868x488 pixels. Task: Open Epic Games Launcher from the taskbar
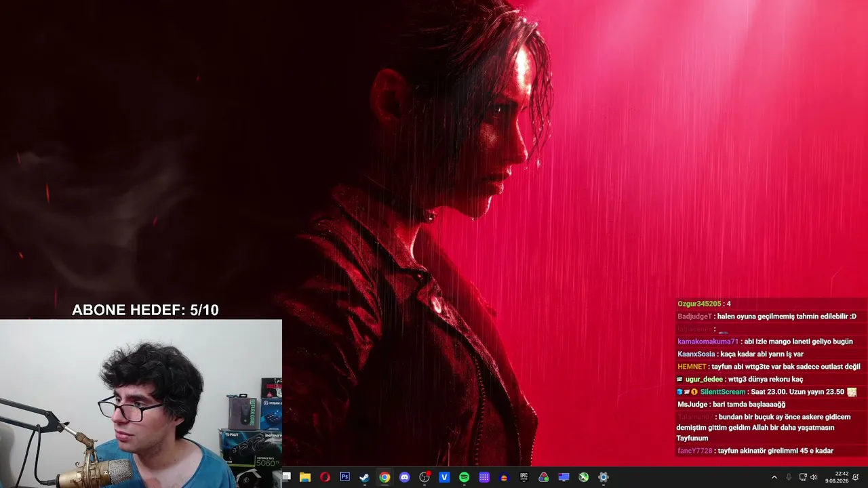click(x=524, y=477)
